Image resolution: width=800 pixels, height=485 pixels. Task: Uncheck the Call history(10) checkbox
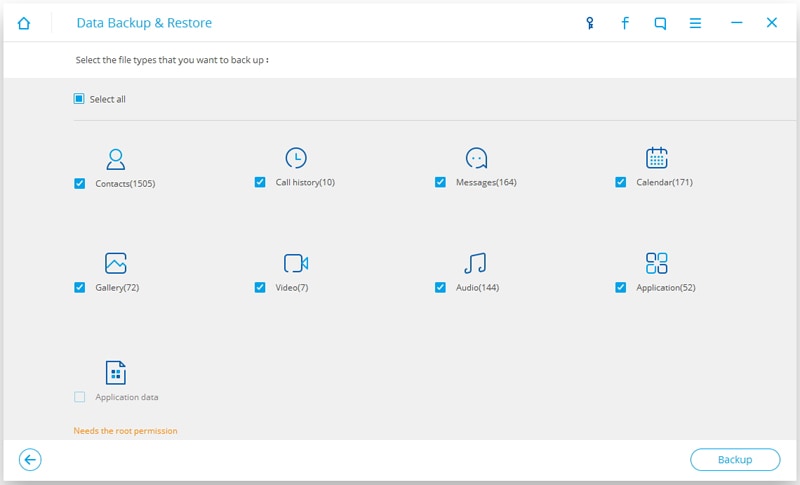pyautogui.click(x=260, y=182)
